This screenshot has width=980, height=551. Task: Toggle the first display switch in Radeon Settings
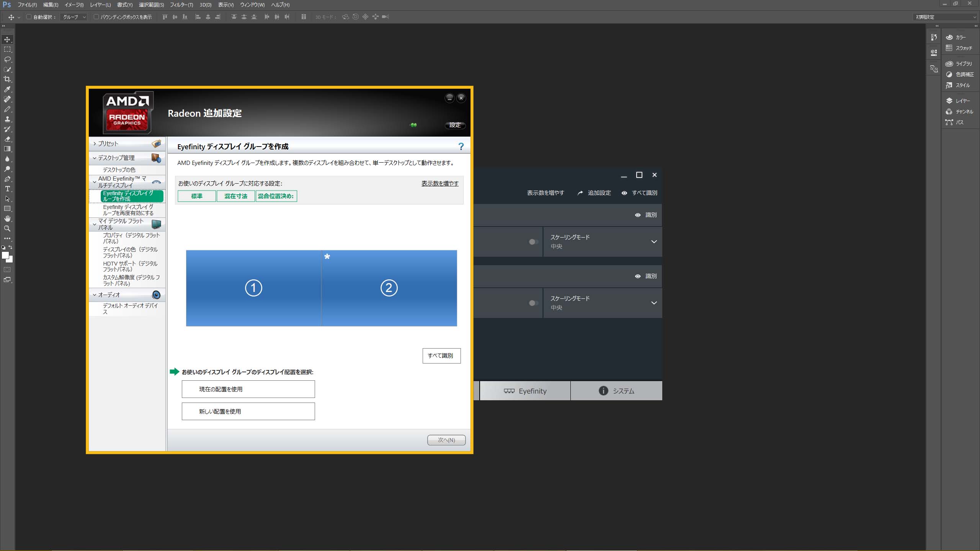click(533, 242)
